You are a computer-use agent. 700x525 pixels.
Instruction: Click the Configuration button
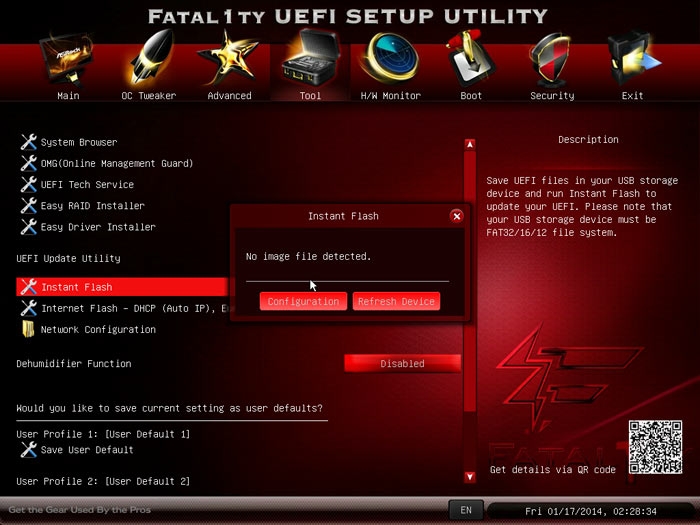[303, 301]
